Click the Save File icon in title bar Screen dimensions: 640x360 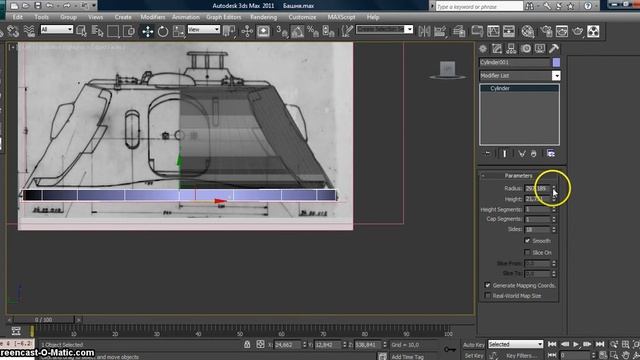pyautogui.click(x=38, y=6)
